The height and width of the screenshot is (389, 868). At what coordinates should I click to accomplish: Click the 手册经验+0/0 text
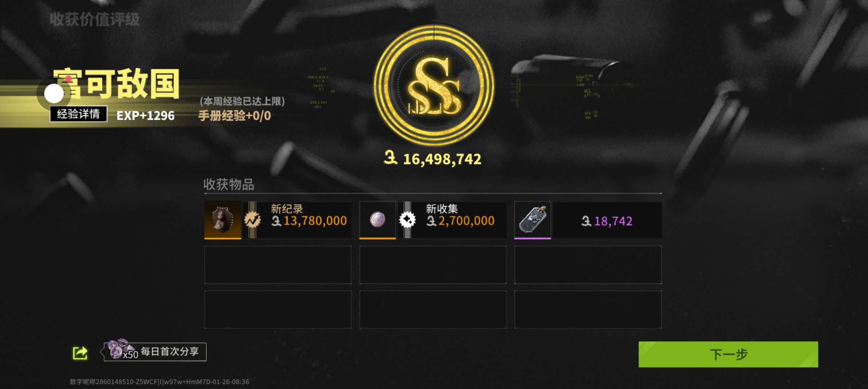(235, 116)
